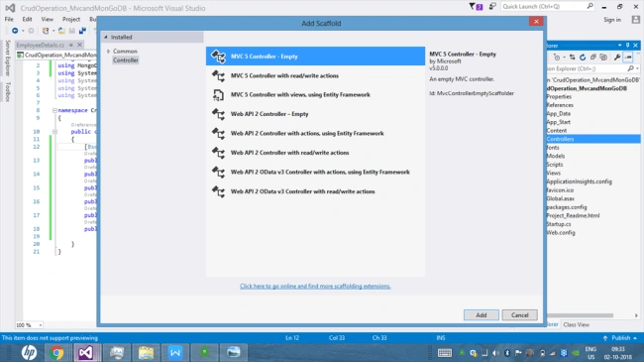Collapse the public class code block
This screenshot has width=644, height=362.
[x=54, y=132]
